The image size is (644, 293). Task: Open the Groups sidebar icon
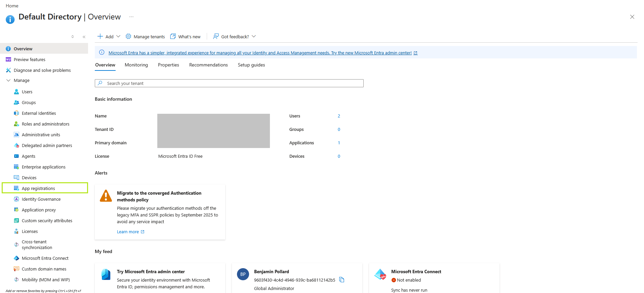pyautogui.click(x=16, y=102)
